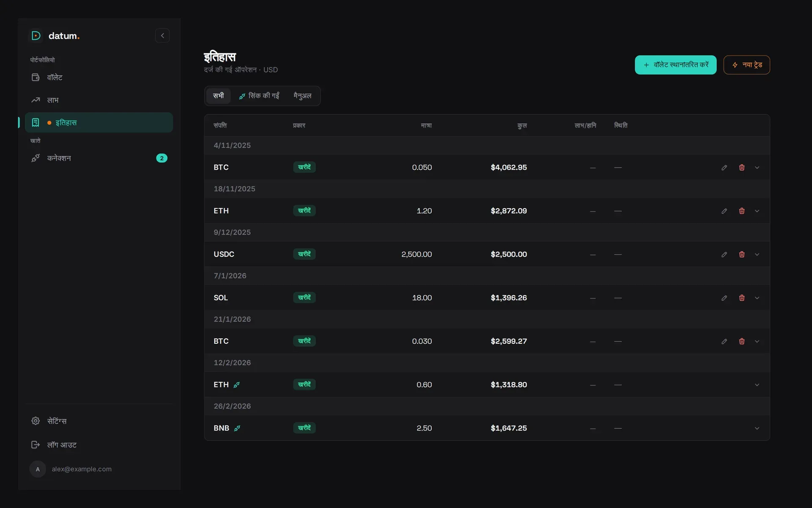The width and height of the screenshot is (812, 508).
Task: Delete the USDC 2,500.00 transaction
Action: coord(742,254)
